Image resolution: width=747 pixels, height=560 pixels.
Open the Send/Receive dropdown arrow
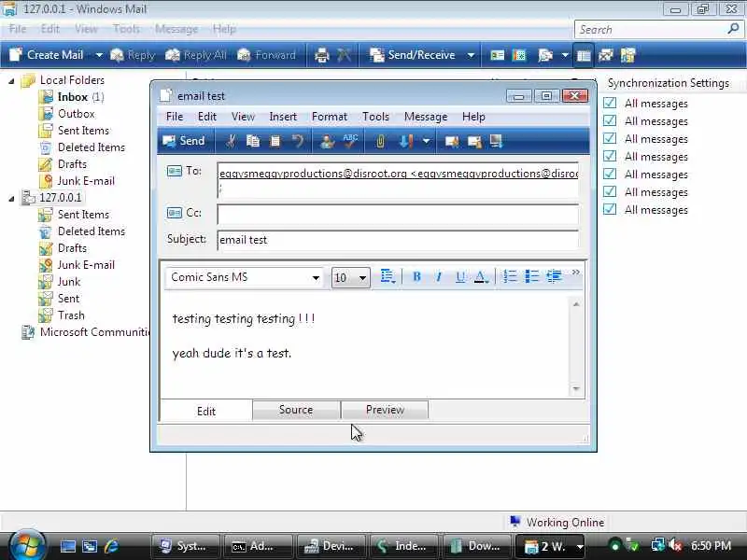click(x=471, y=55)
